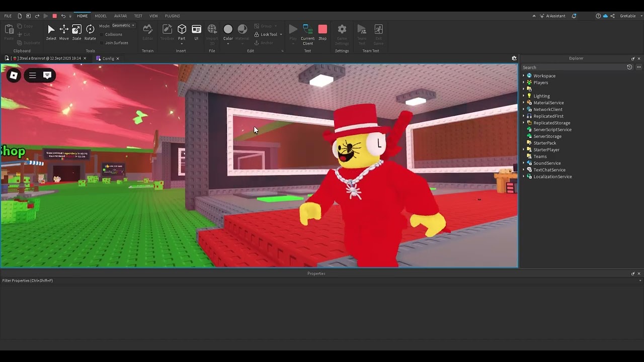Open Explorer more options ellipsis
Viewport: 644px width, 362px height.
coord(639,67)
